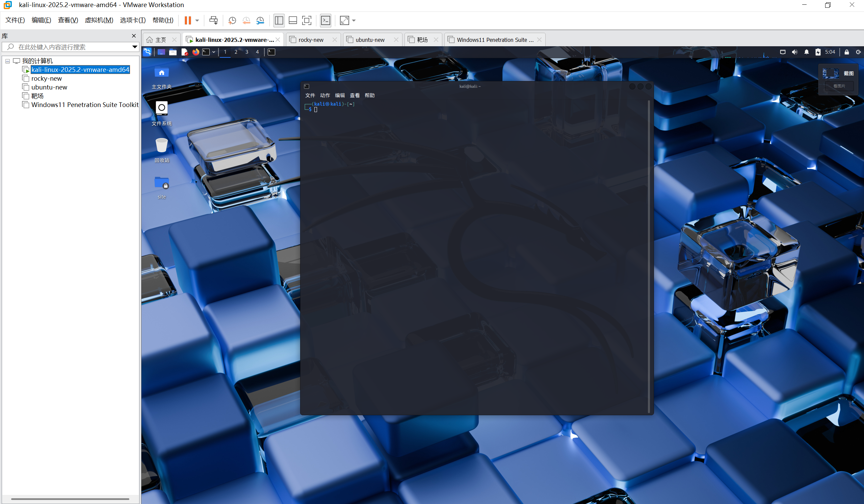
Task: Click the stretch guest display icon
Action: 344,21
